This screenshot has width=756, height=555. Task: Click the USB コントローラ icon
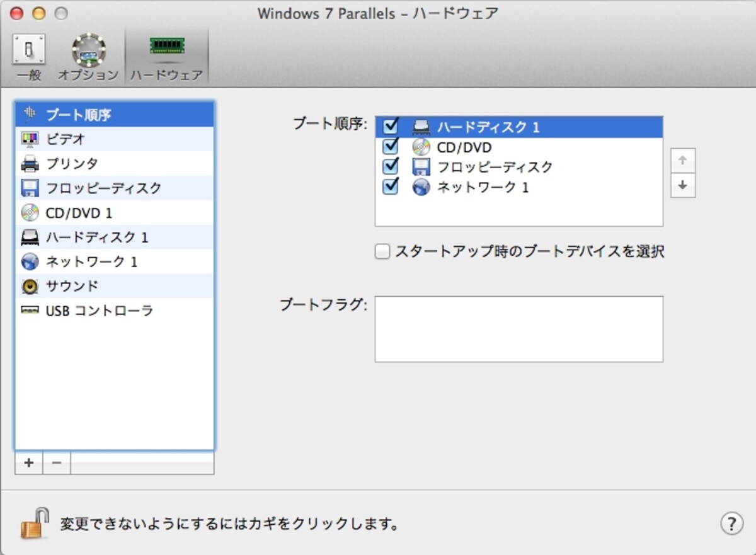30,311
